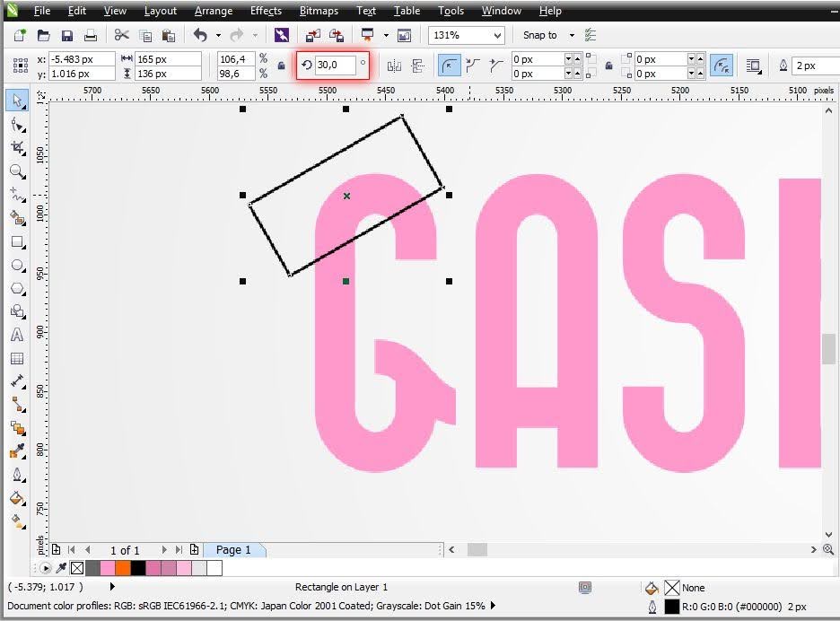The image size is (840, 621).
Task: Select the Interactive Fill tool
Action: pyautogui.click(x=17, y=521)
